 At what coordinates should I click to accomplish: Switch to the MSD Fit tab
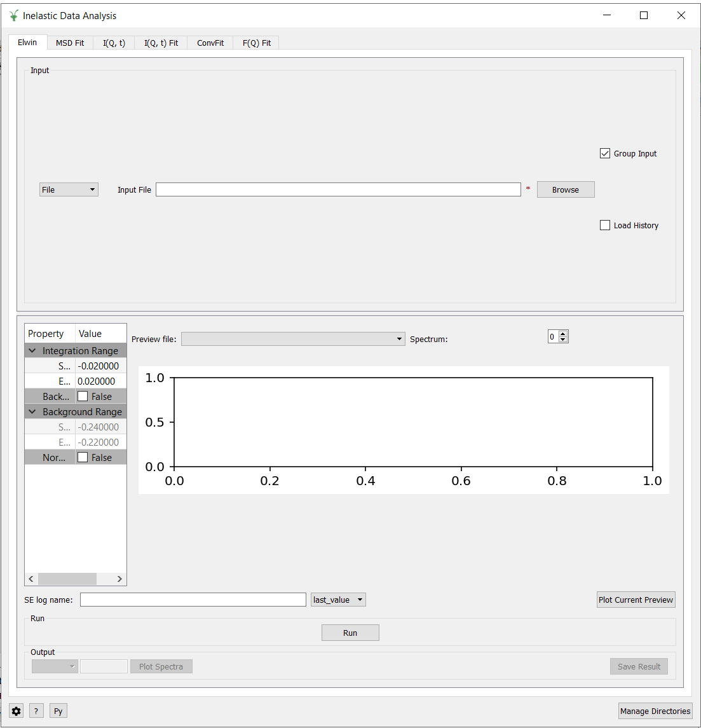70,43
